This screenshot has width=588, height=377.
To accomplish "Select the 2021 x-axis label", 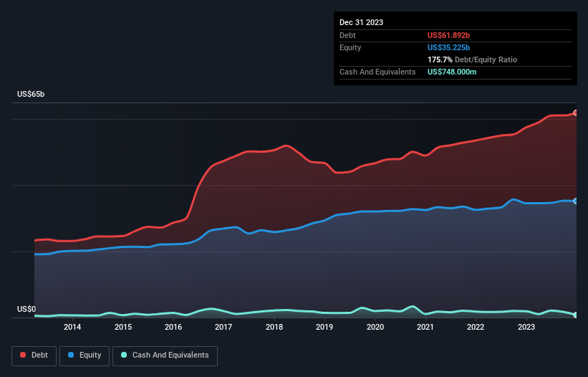I will tap(425, 327).
